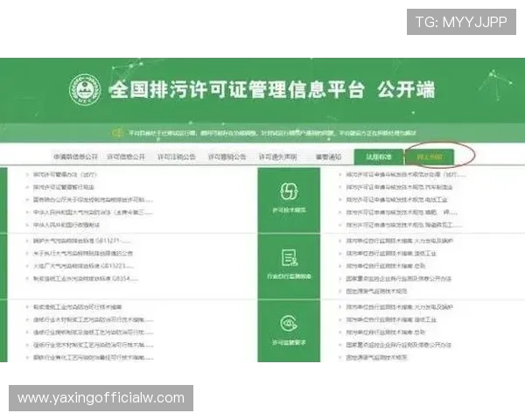Open 排污许可证申请与核发技术规范 电镀工业 link
The image size is (525, 420).
(x=396, y=200)
